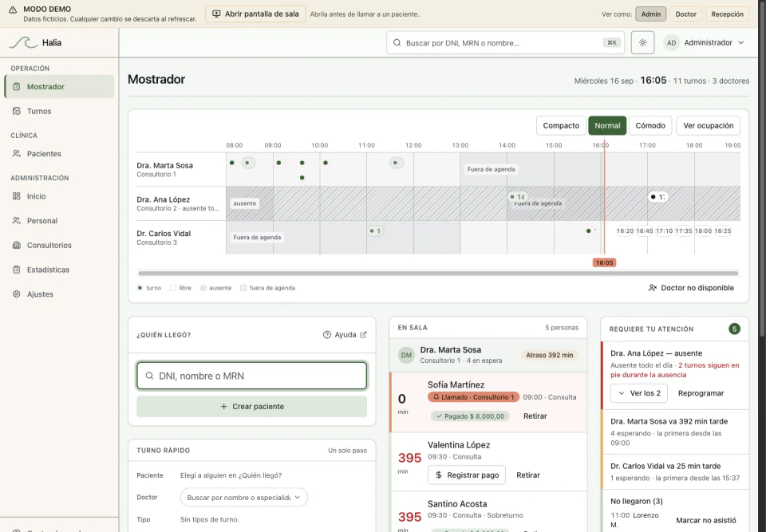Click the Ajustes gear icon in sidebar
766x532 pixels.
coord(17,294)
